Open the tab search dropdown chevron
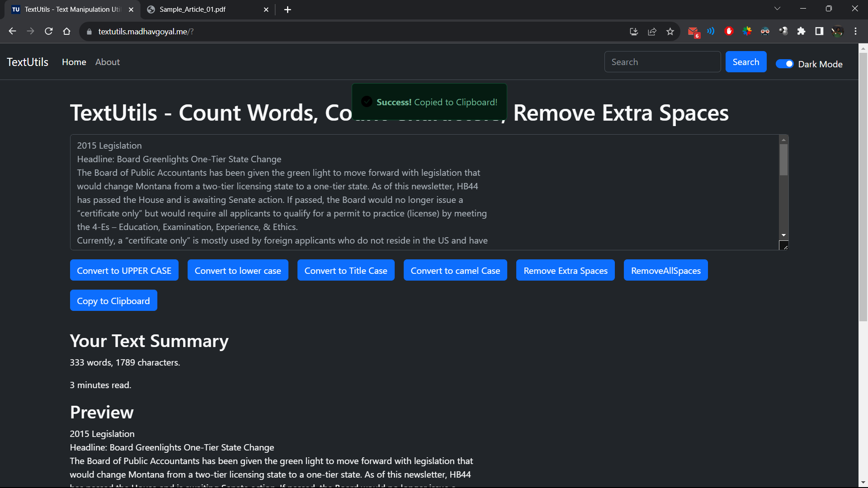 (x=777, y=9)
